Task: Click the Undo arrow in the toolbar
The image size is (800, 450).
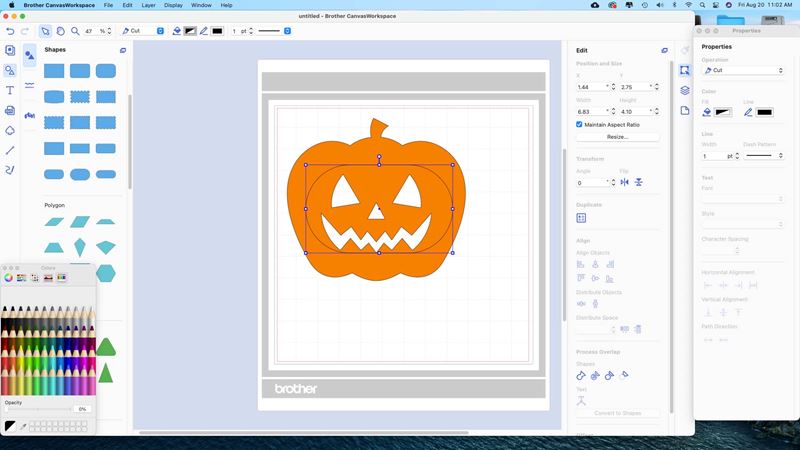Action: point(9,31)
